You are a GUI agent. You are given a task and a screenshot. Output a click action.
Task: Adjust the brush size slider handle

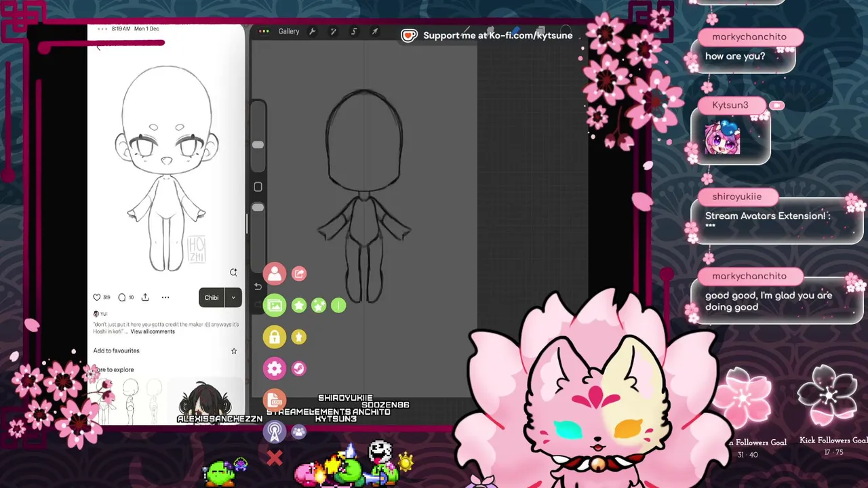pyautogui.click(x=258, y=145)
